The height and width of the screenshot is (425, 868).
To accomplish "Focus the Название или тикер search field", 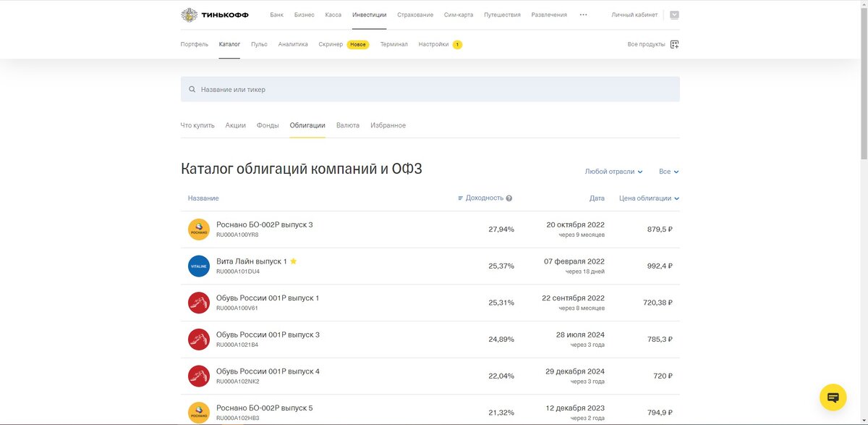I will 430,90.
